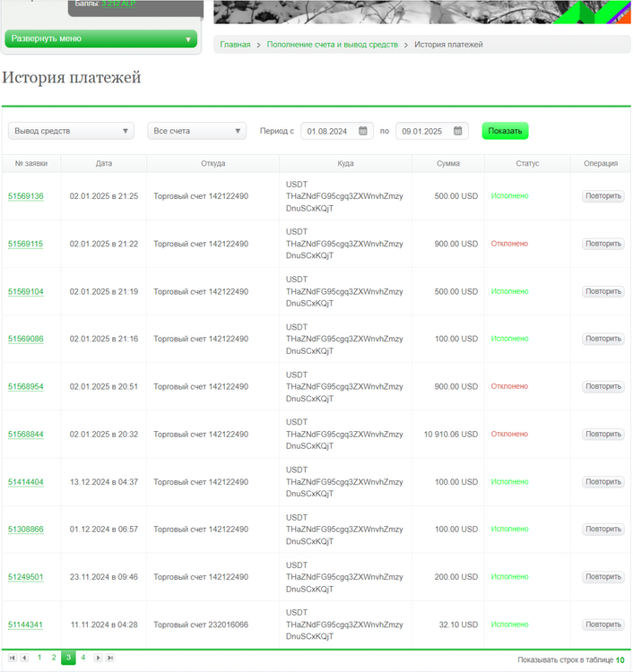Open request 51249501

(26, 577)
